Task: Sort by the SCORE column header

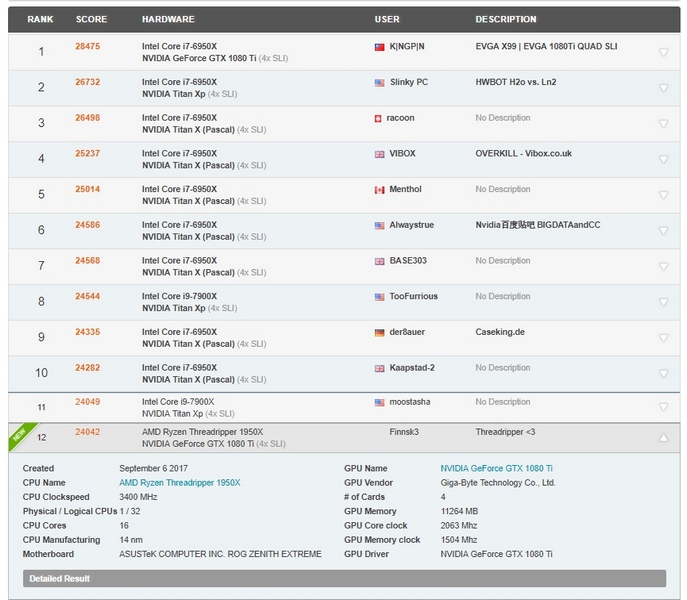Action: coord(91,19)
